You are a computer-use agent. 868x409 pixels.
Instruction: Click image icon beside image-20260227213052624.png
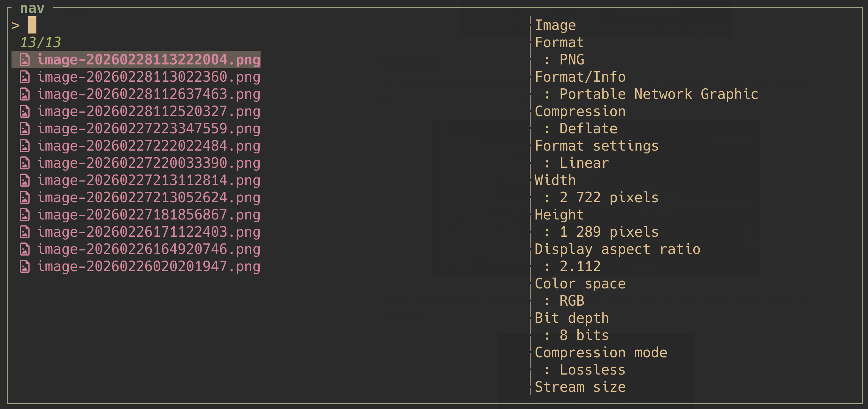[25, 197]
